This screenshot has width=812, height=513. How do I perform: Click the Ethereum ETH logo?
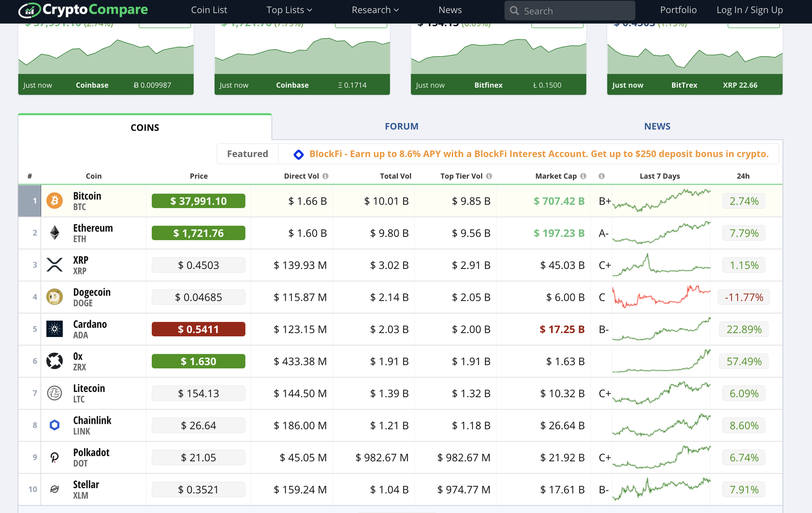click(x=55, y=233)
